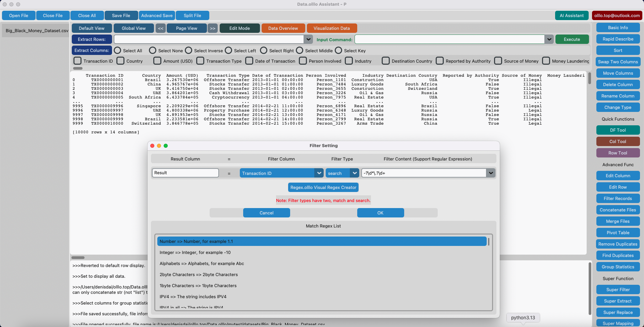Open the Col Tool
The width and height of the screenshot is (644, 327).
[x=618, y=142]
